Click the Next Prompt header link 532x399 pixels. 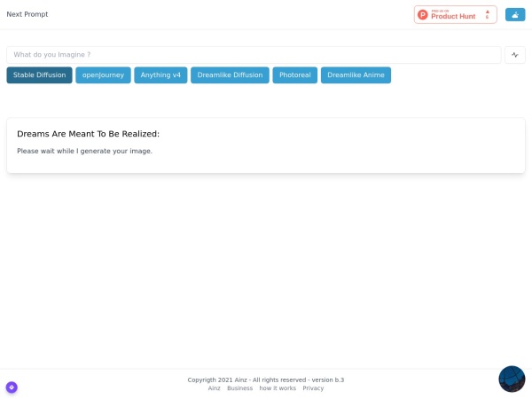27,14
